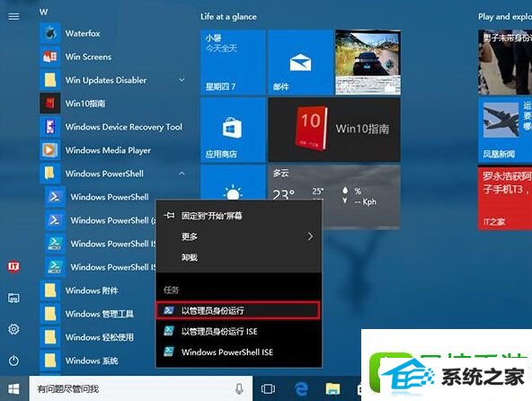Open File Explorer from the taskbar
The width and height of the screenshot is (532, 401).
click(x=332, y=389)
